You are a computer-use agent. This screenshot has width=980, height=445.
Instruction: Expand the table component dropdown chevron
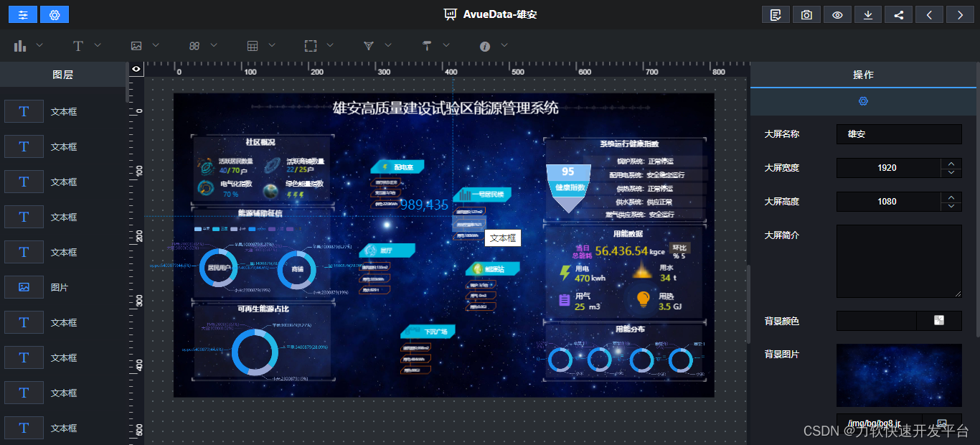coord(272,45)
